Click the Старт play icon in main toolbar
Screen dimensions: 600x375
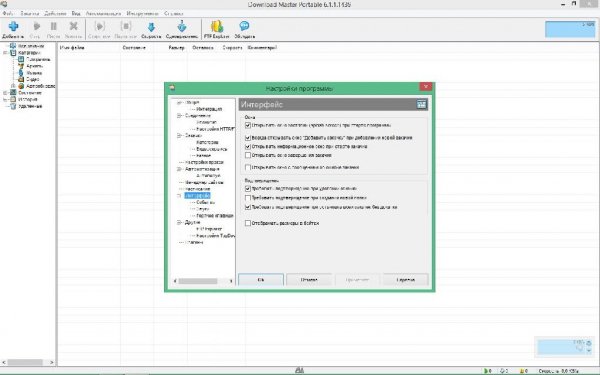(37, 26)
